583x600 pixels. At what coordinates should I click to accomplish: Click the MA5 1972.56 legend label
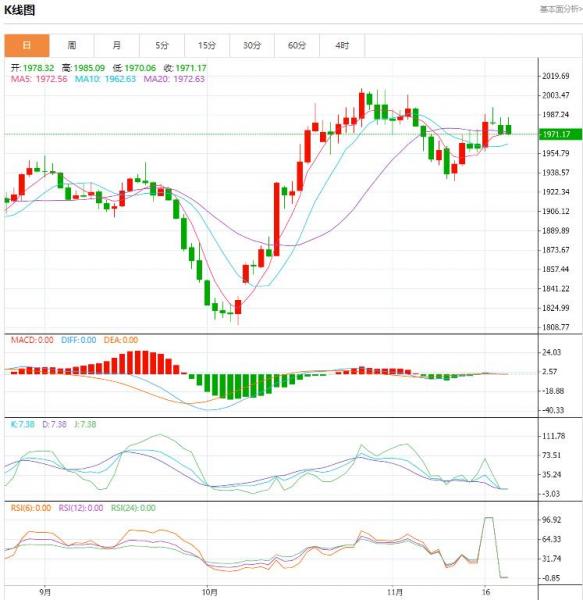point(39,79)
